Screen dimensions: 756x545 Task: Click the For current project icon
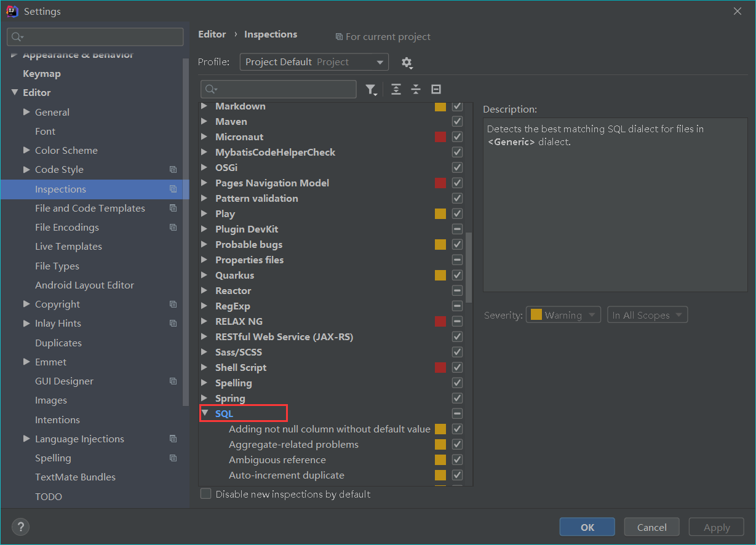coord(339,37)
